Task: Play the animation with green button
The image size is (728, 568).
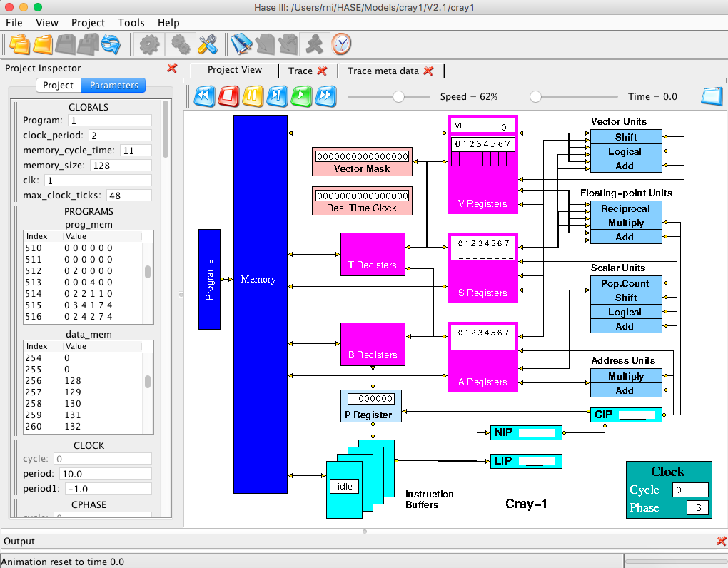Action: click(301, 96)
